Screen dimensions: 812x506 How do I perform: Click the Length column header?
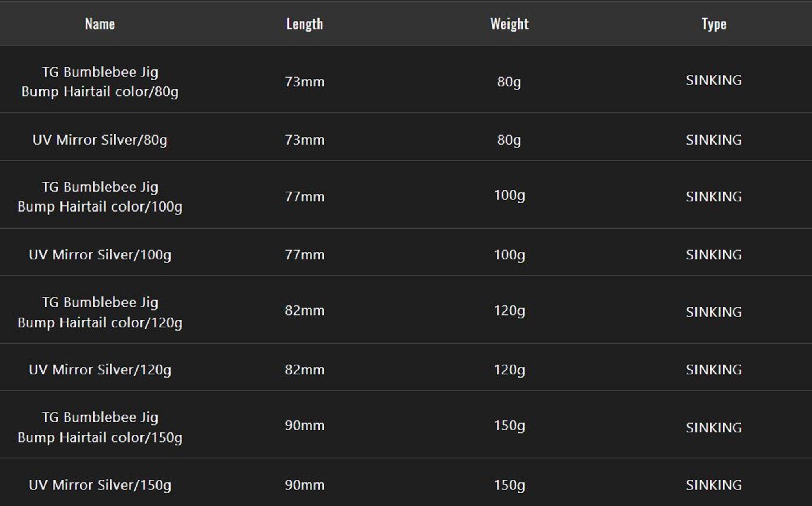coord(304,24)
